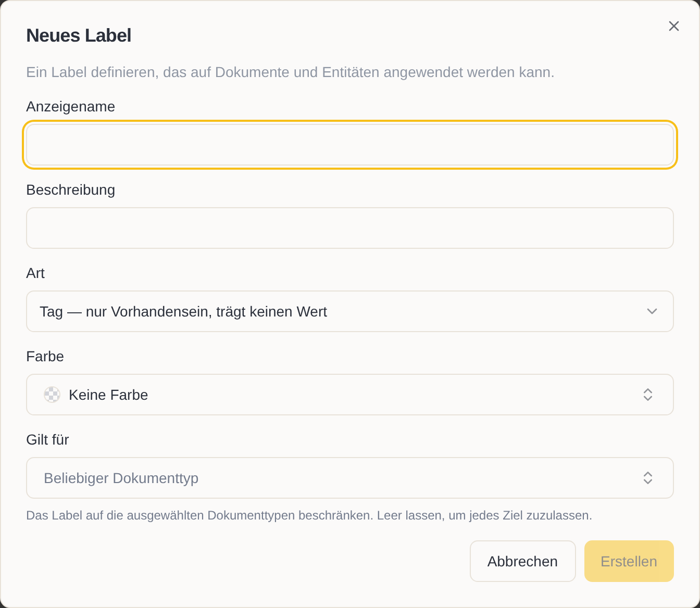Click the Beschreibung field label
This screenshot has width=700, height=608.
pyautogui.click(x=71, y=189)
